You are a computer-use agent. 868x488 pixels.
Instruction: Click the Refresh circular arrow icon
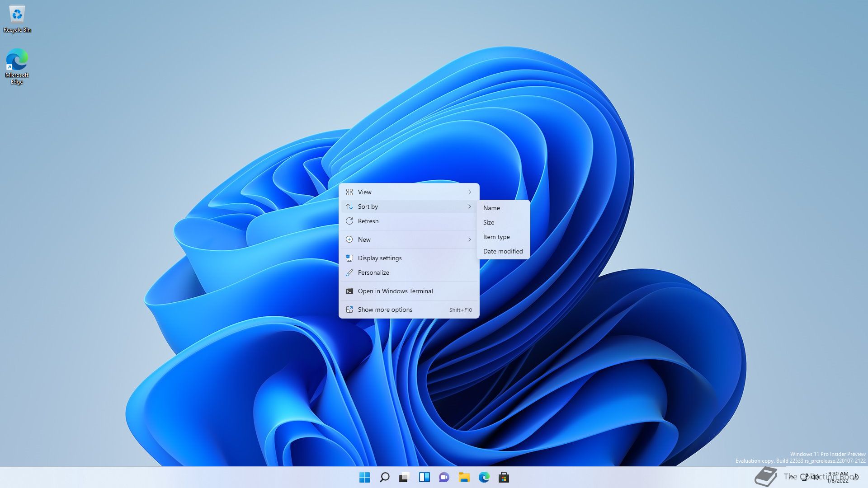[x=349, y=221]
